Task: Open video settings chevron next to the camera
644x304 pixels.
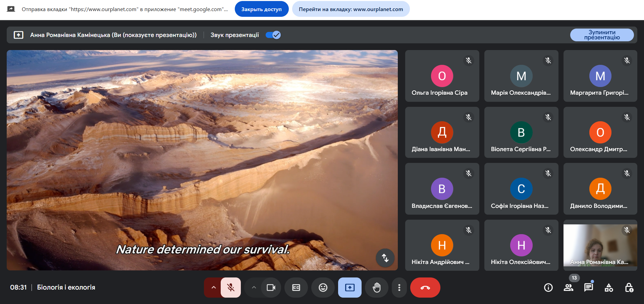Action: [x=254, y=288]
